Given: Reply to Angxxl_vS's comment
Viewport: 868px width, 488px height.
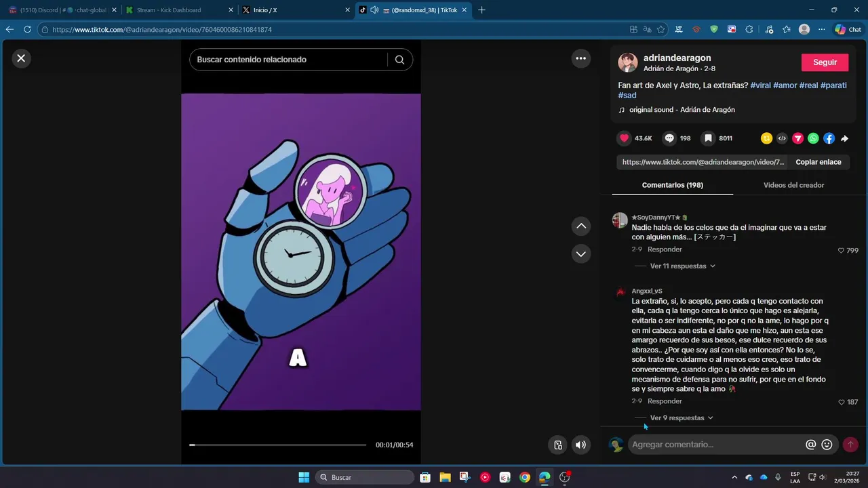Looking at the screenshot, I should click(x=665, y=401).
